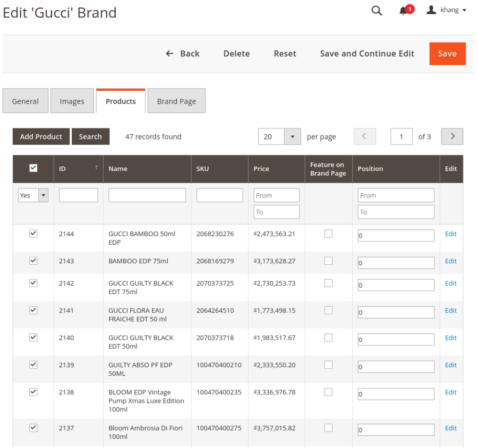Screen dimensions: 478x448
Task: Focus the Price From filter field
Action: coord(277,195)
